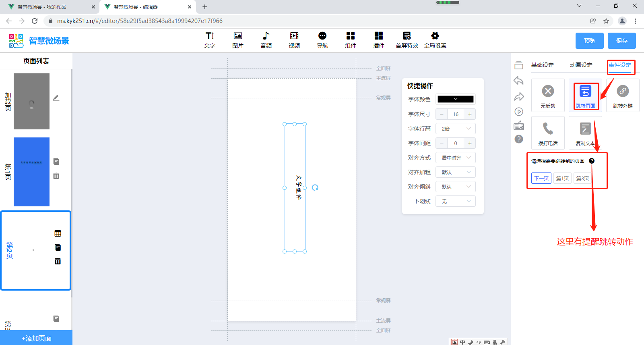Expand the 字体行高 dropdown
Viewport: 644px width, 345px height.
coord(455,129)
